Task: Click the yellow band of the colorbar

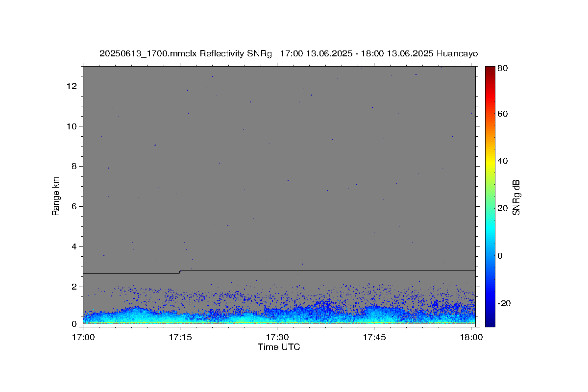Action: pyautogui.click(x=490, y=161)
